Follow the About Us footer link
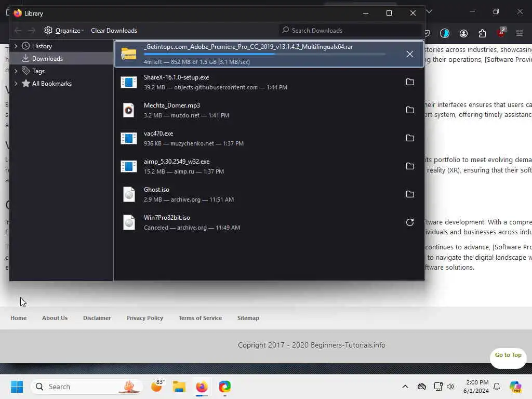The image size is (532, 399). [x=55, y=318]
